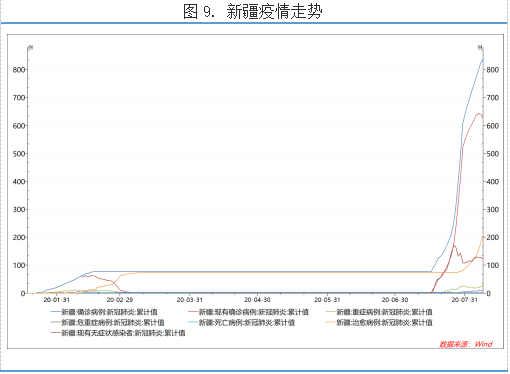
Task: Select the 新疆:现有确诊病例 legend entry
Action: click(248, 312)
